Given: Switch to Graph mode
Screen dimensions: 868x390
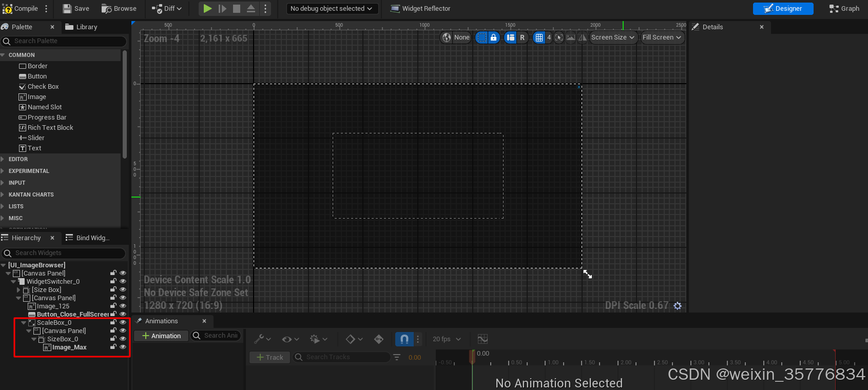Looking at the screenshot, I should (844, 9).
